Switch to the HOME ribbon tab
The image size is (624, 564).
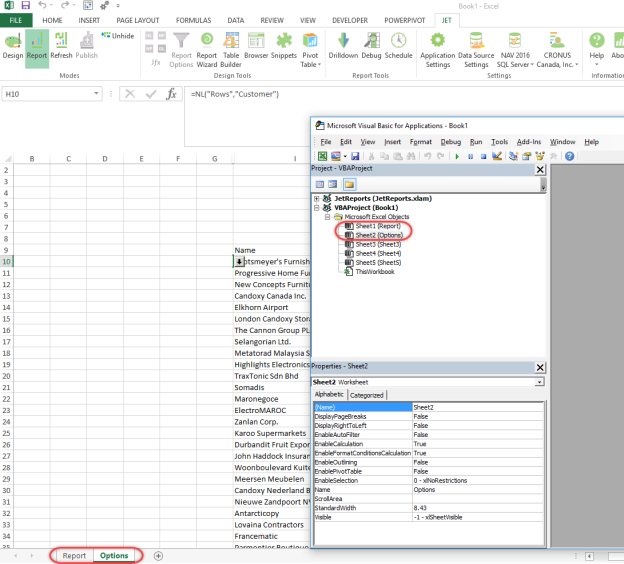coord(52,20)
